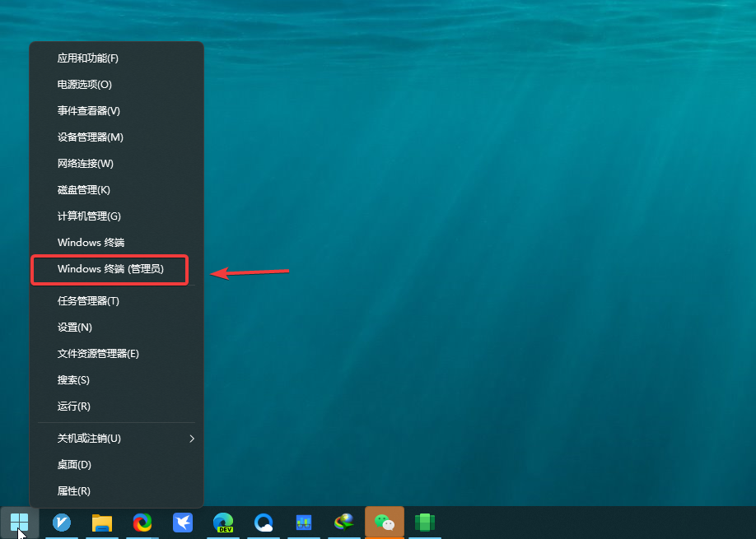Open the blue bird app in taskbar
756x539 pixels.
183,523
